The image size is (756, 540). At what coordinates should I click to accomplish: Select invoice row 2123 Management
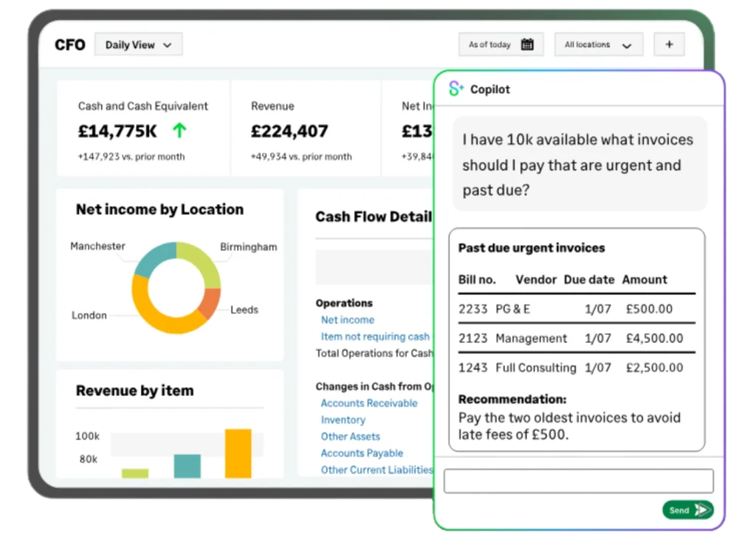tap(577, 338)
